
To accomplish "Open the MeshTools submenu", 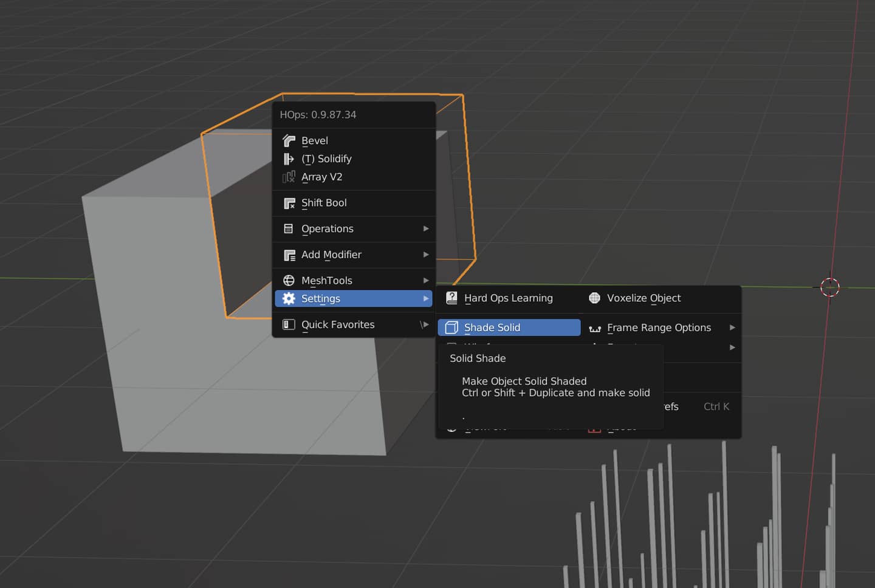I will (x=354, y=281).
